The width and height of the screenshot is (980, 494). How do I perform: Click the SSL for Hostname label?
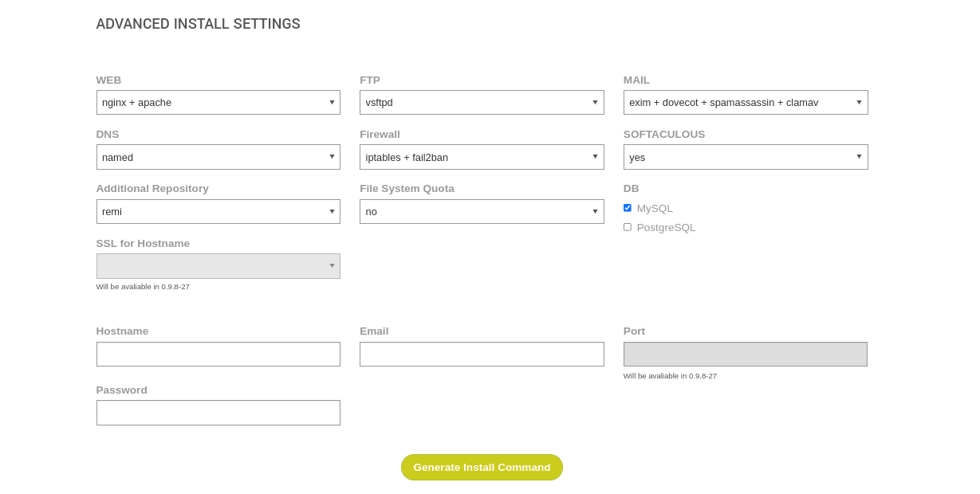(x=143, y=243)
